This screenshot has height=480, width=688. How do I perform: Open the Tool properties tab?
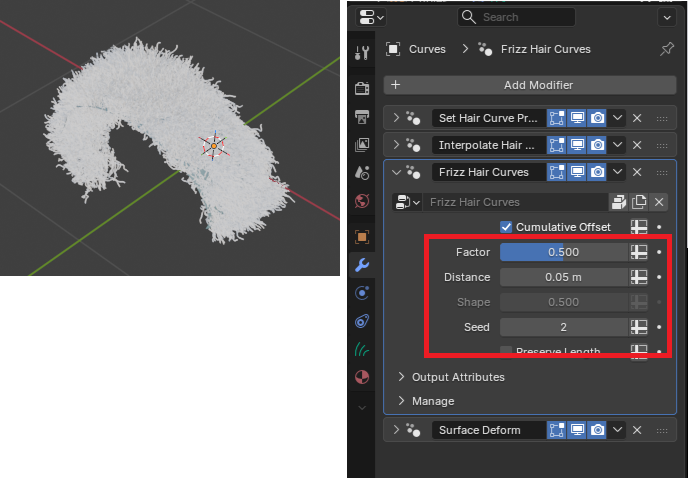coord(362,49)
